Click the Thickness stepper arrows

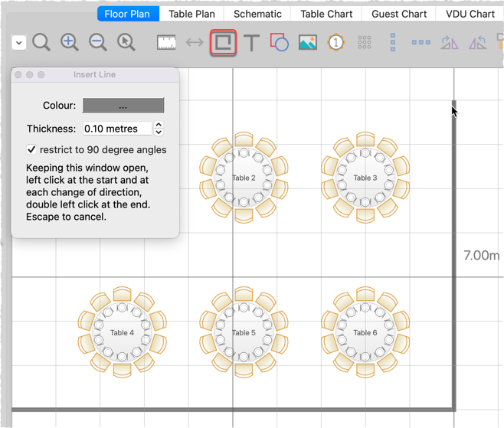[x=159, y=129]
